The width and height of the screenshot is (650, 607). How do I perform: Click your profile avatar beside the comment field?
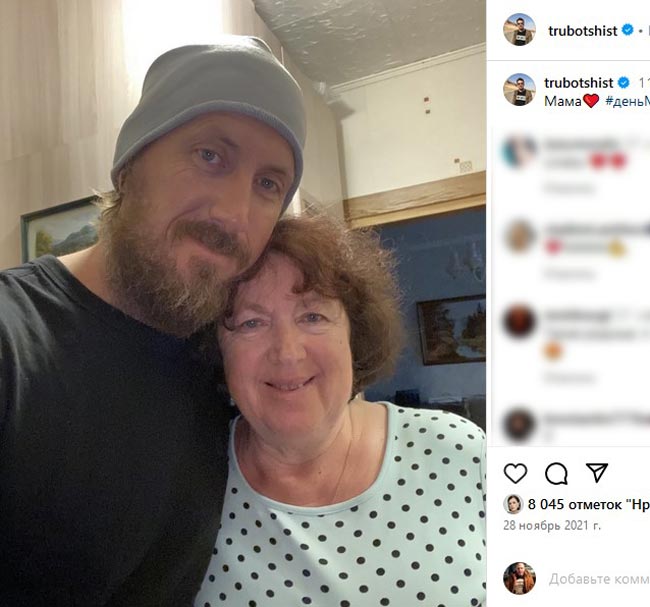519,578
